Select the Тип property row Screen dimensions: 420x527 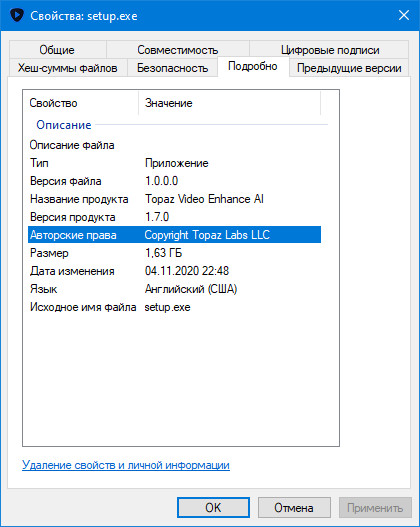tap(174, 163)
